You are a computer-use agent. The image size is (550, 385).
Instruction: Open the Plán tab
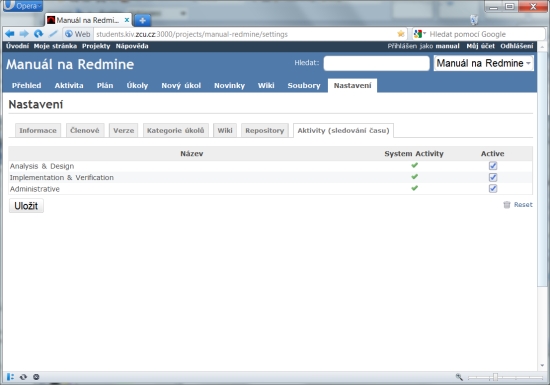105,86
